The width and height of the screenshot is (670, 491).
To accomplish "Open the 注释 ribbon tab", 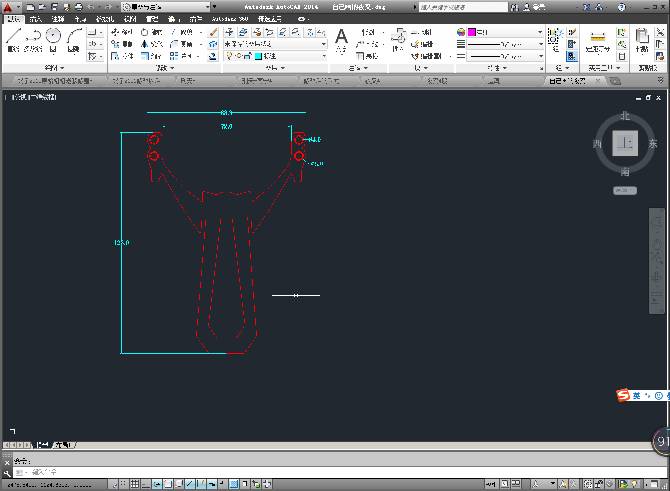I will pyautogui.click(x=58, y=19).
